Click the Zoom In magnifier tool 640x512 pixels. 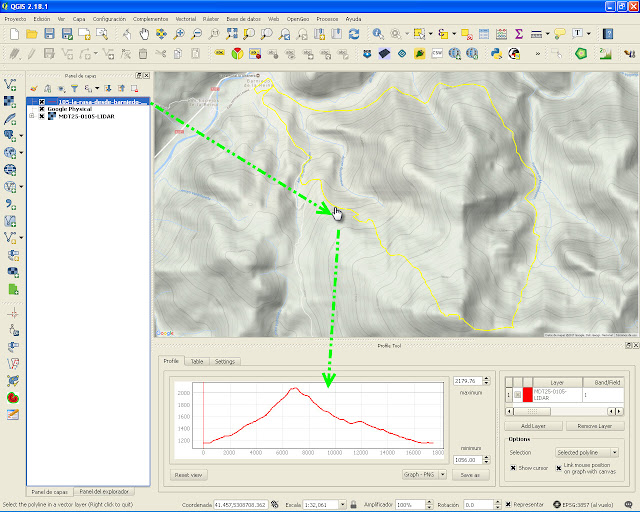click(x=179, y=34)
